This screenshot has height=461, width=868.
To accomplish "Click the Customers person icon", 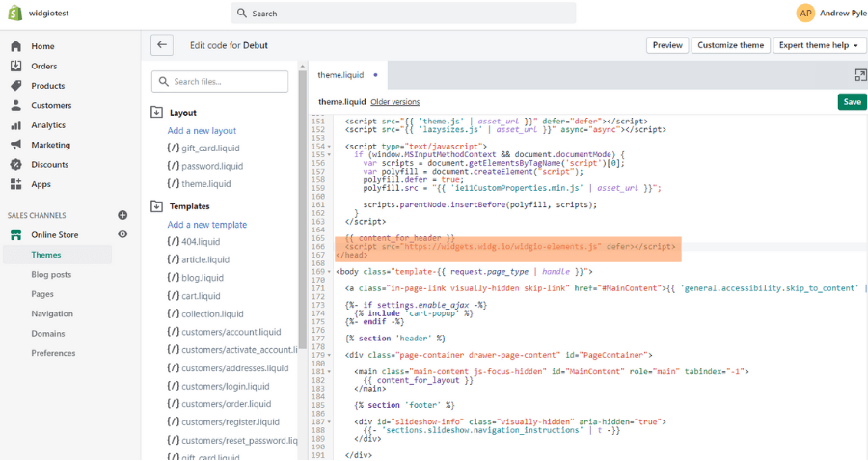I will [16, 105].
